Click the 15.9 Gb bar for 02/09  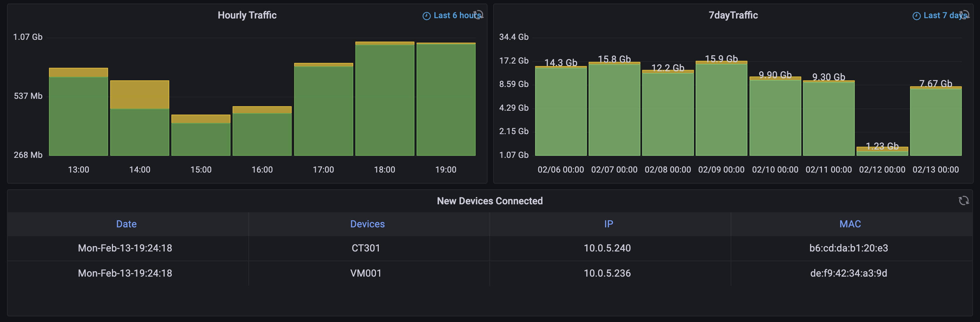[x=721, y=108]
